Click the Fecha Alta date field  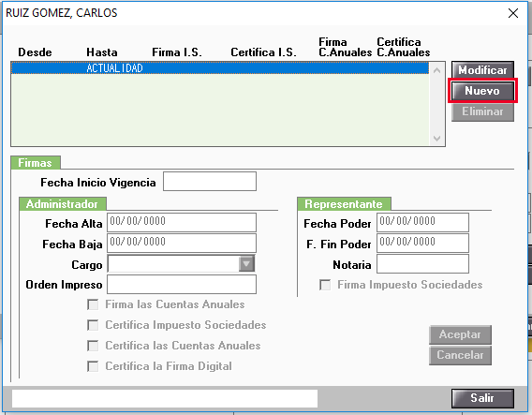(182, 222)
